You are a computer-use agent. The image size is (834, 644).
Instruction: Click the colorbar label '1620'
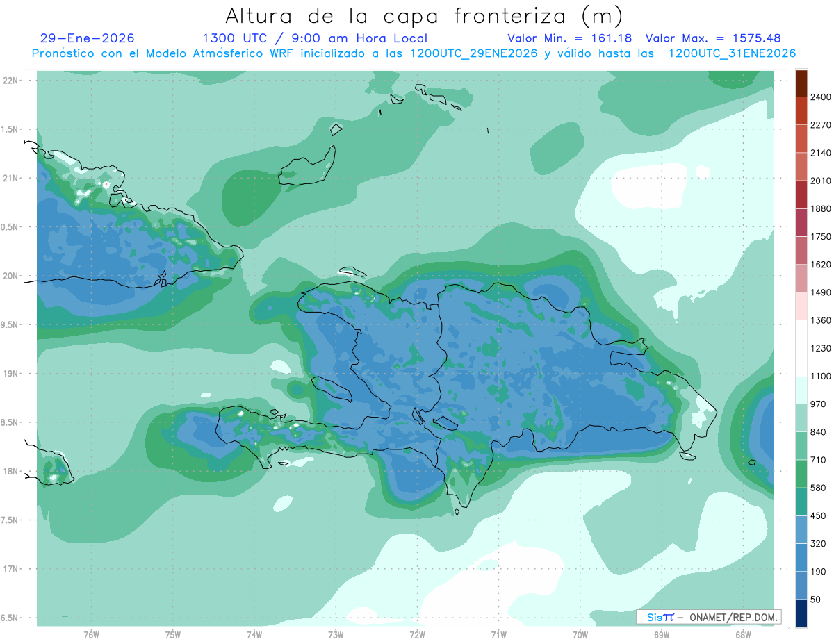pos(821,265)
